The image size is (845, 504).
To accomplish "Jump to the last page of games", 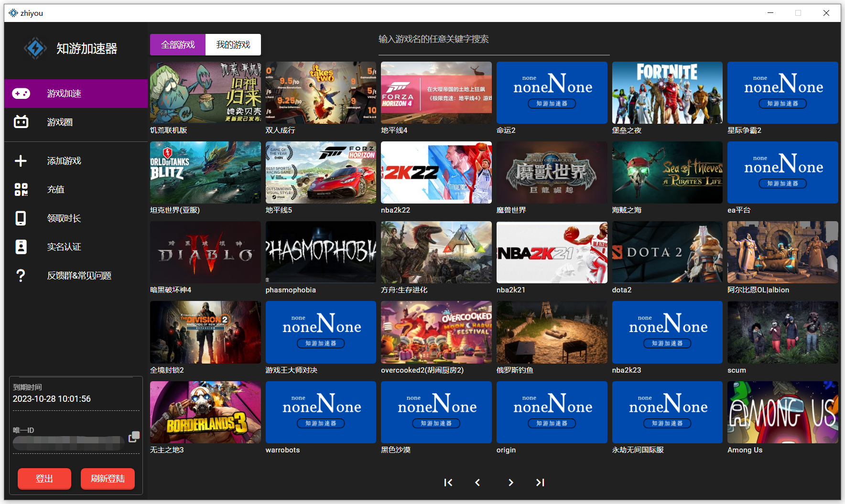I will [x=540, y=483].
